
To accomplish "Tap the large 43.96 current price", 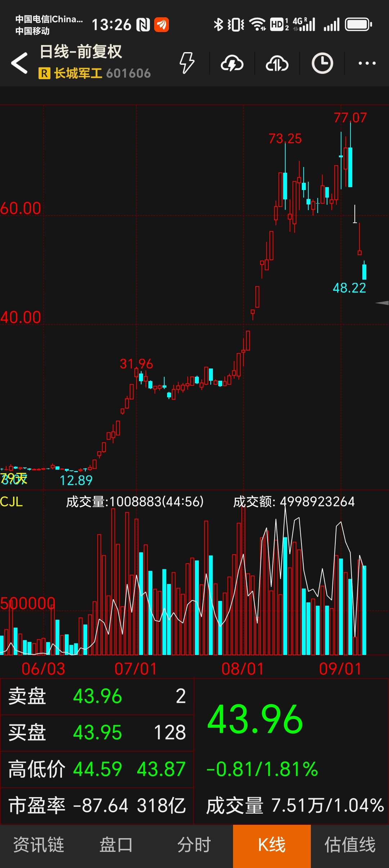I will (x=255, y=720).
